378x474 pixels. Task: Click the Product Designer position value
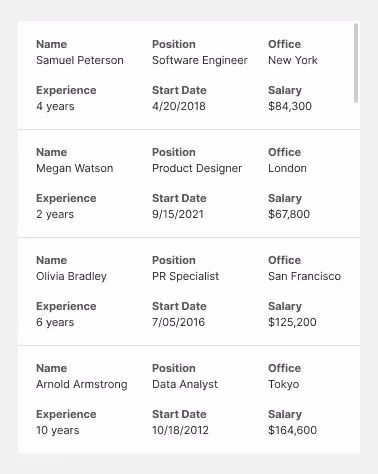pos(197,168)
